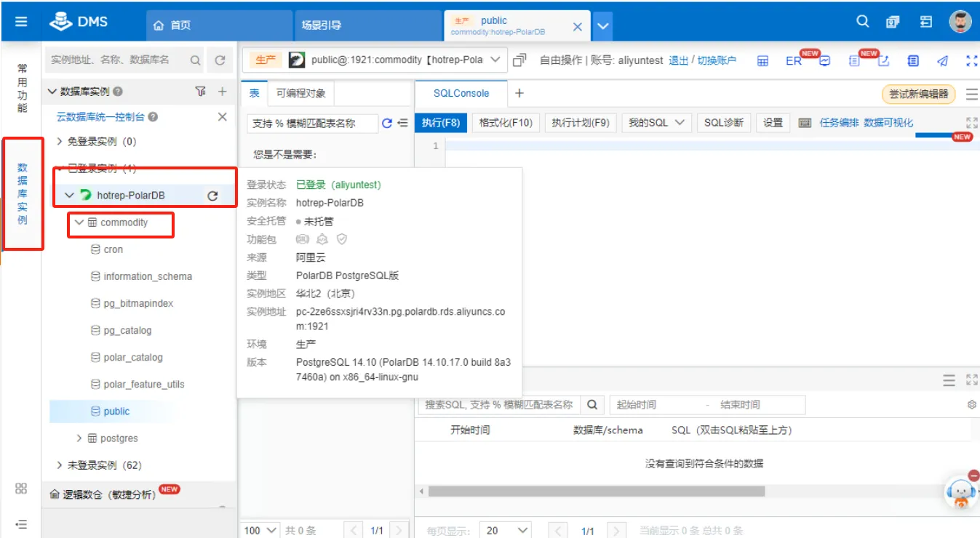
Task: Click search icon in instance search box
Action: [195, 61]
